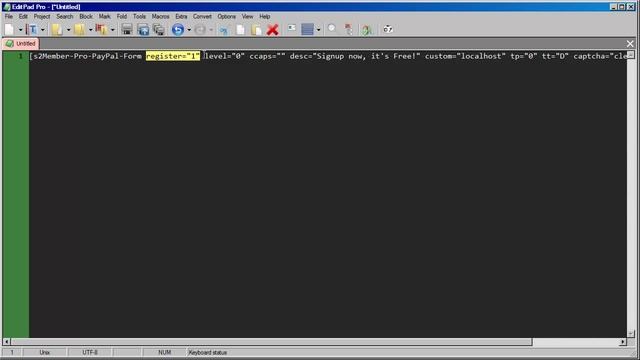Click the horizontal scrollbar left arrow

(7, 342)
